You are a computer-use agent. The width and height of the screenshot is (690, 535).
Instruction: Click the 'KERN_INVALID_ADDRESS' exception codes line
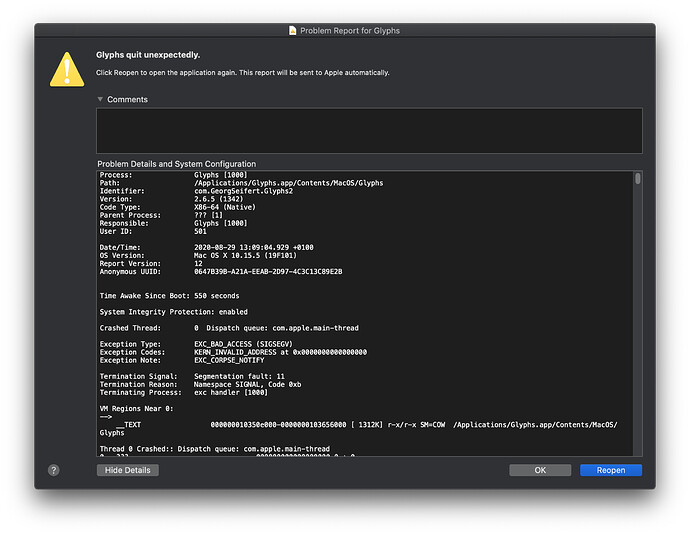click(x=280, y=352)
